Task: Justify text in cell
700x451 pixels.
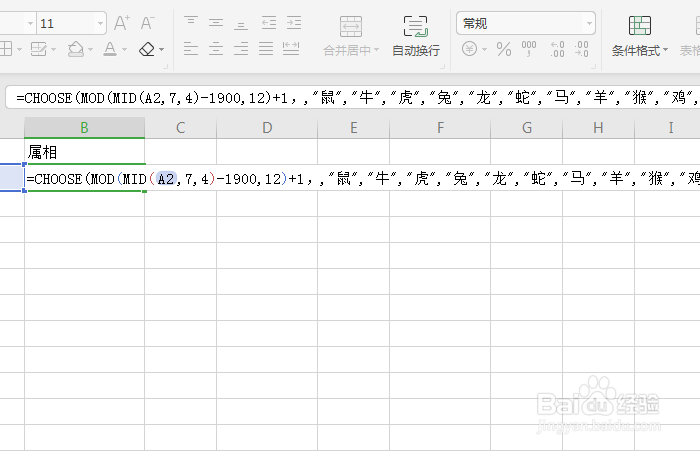Action: point(266,48)
